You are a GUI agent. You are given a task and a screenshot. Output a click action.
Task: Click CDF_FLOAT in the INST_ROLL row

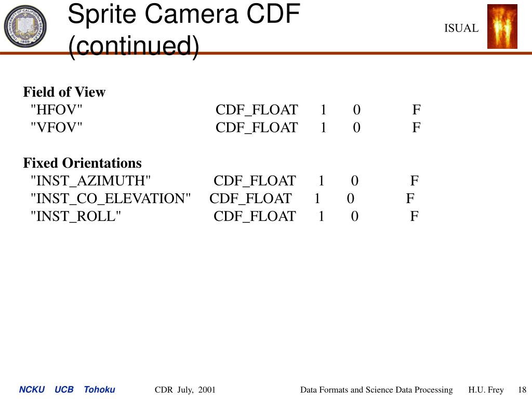(255, 217)
